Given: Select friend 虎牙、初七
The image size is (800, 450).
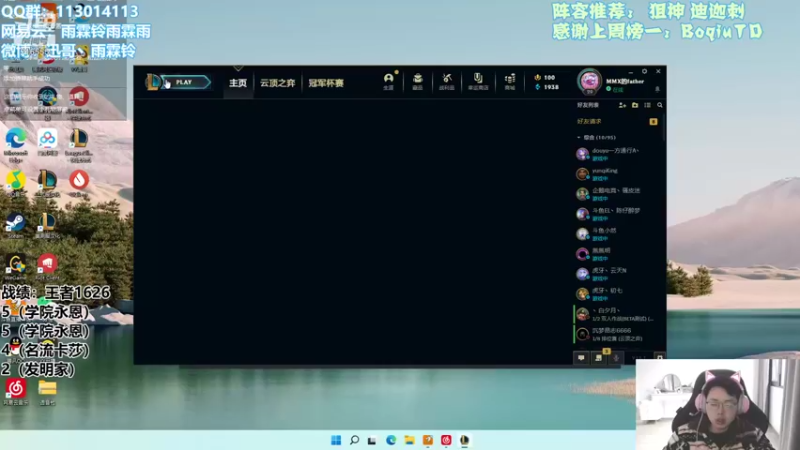Looking at the screenshot, I should [x=617, y=294].
